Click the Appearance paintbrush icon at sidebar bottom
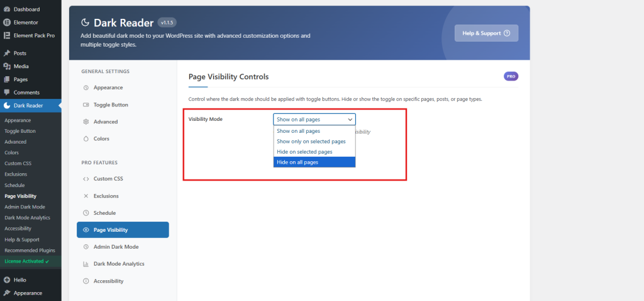 coord(6,293)
